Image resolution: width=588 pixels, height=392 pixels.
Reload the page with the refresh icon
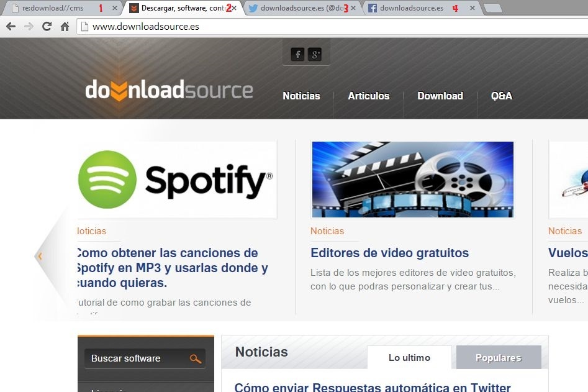click(x=47, y=26)
